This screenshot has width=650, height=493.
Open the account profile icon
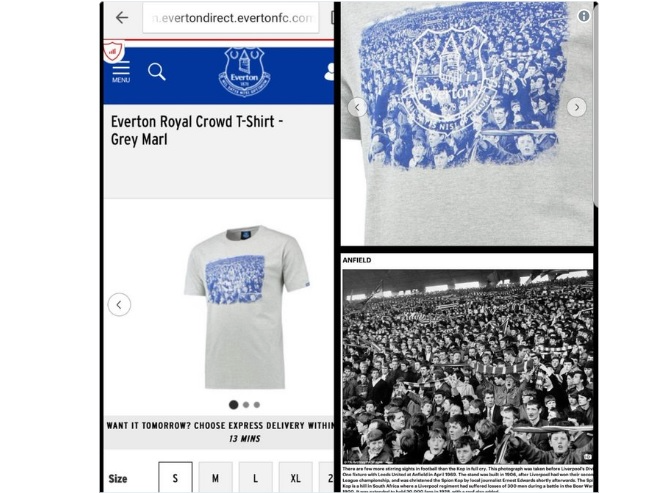pyautogui.click(x=329, y=72)
